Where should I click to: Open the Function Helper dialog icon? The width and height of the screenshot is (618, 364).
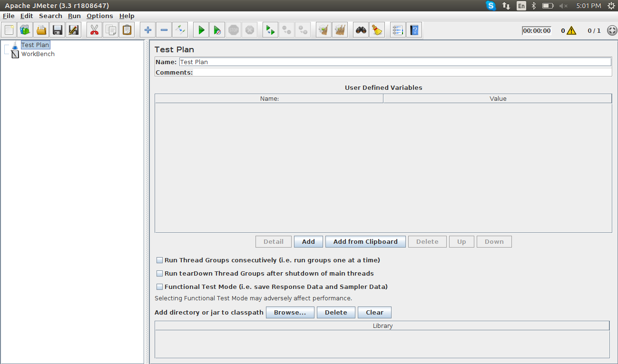[398, 30]
